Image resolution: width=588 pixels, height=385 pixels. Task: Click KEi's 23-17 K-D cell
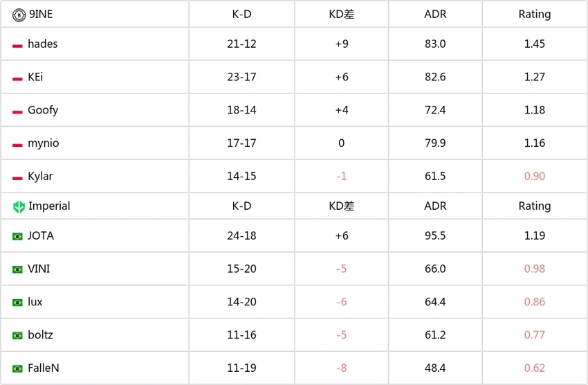click(241, 77)
